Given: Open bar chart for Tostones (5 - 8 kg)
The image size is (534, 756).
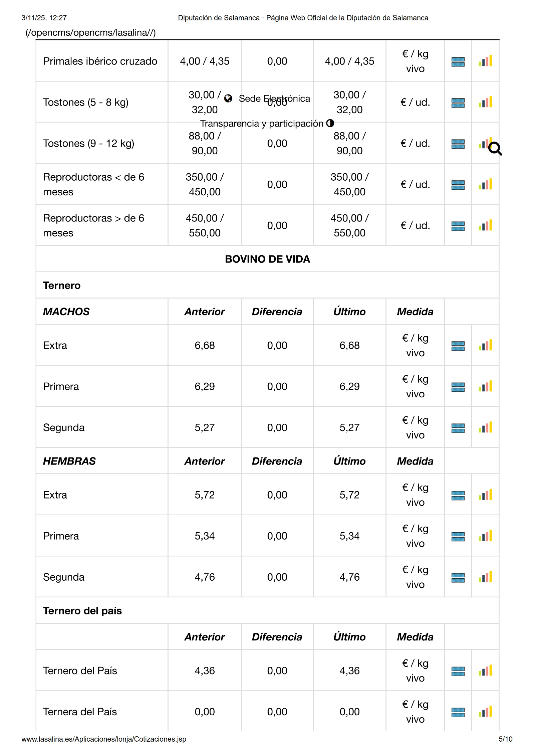Looking at the screenshot, I should [485, 102].
